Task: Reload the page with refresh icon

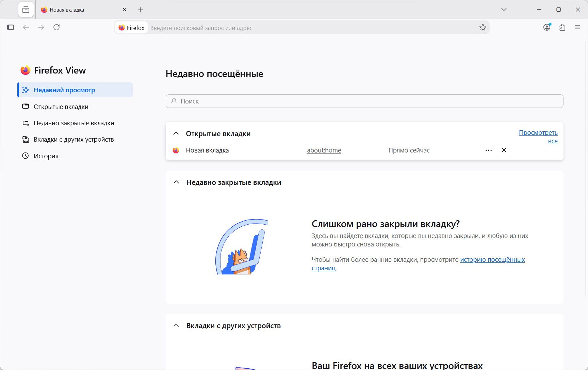Action: pyautogui.click(x=56, y=27)
